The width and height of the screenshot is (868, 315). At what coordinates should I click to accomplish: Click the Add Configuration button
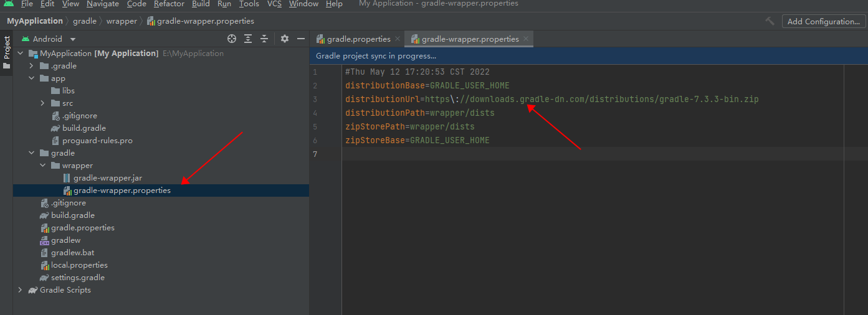[x=823, y=21]
